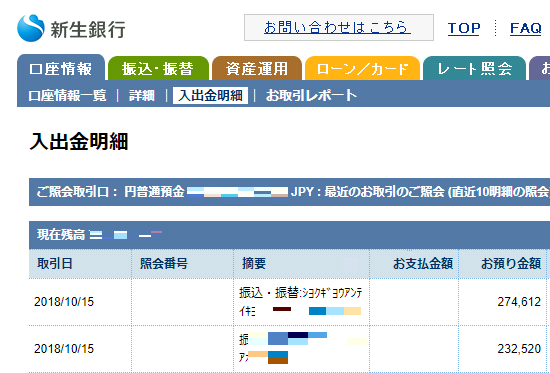The image size is (550, 373).
Task: Select the 入出金明細 submenu item
Action: click(210, 95)
